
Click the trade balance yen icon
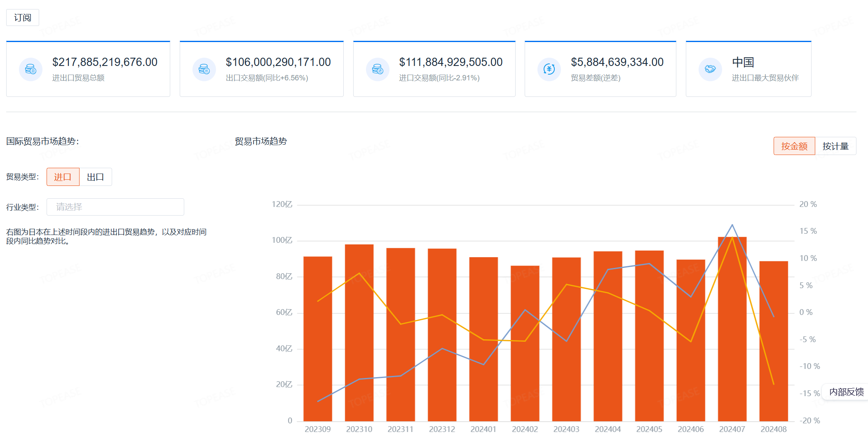point(549,69)
